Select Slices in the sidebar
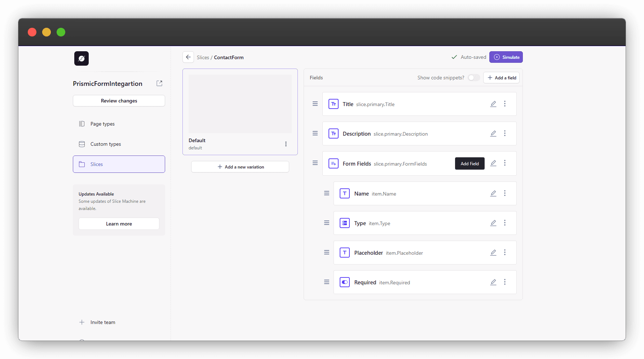 pyautogui.click(x=119, y=164)
